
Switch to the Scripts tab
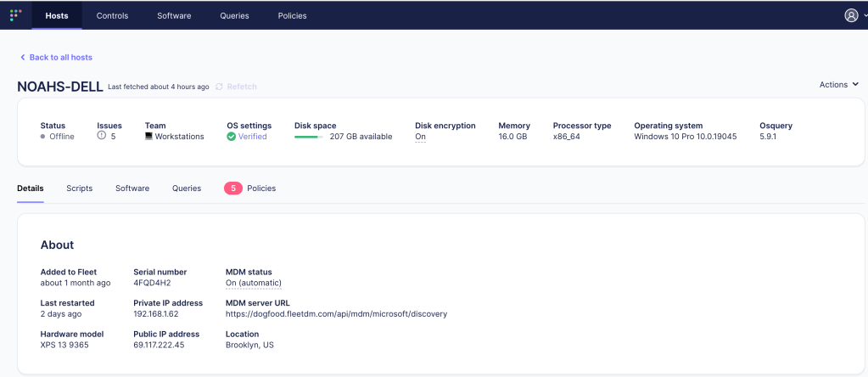tap(80, 188)
